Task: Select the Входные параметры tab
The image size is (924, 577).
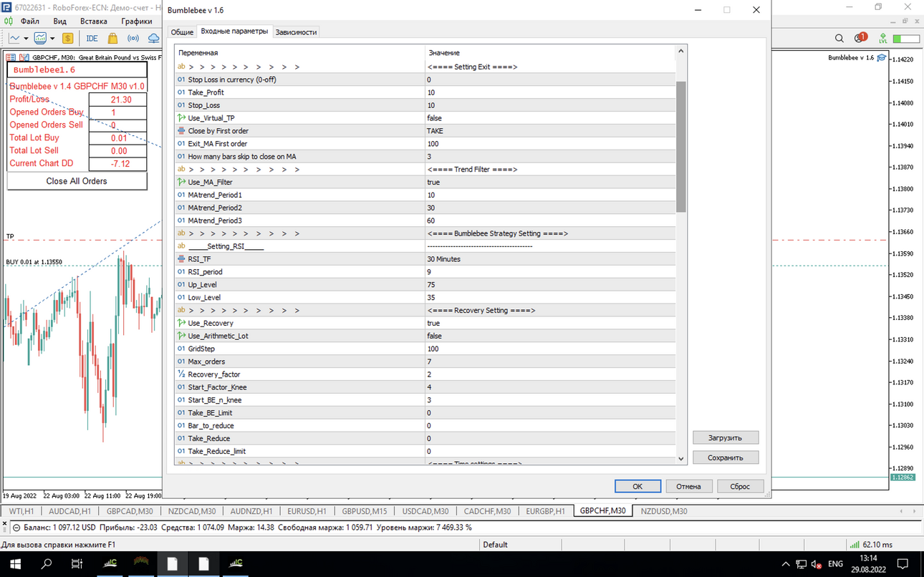Action: coord(234,31)
